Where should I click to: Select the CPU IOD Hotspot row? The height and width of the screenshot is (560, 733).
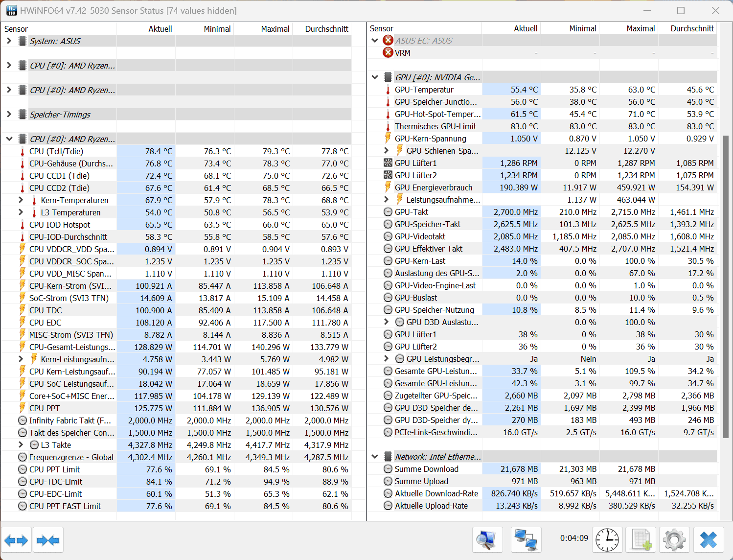(x=176, y=225)
